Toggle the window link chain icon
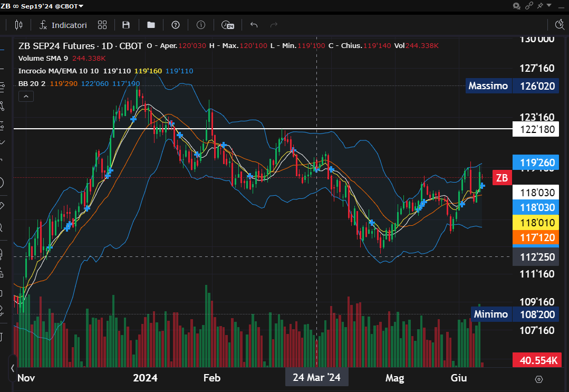This screenshot has width=569, height=392. (x=529, y=6)
